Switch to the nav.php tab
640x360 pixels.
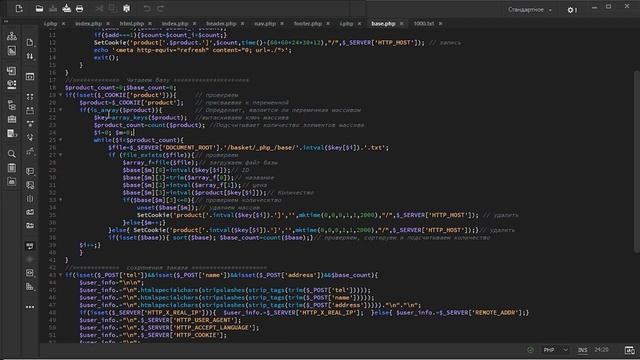click(x=265, y=24)
